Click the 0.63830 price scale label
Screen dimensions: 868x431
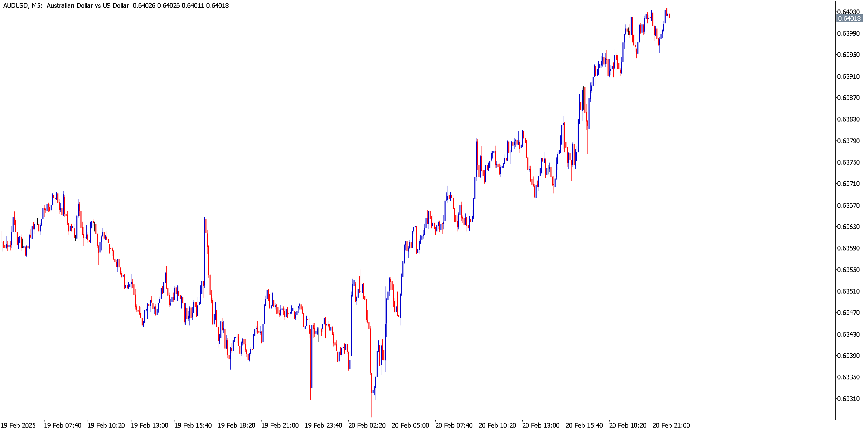click(848, 119)
